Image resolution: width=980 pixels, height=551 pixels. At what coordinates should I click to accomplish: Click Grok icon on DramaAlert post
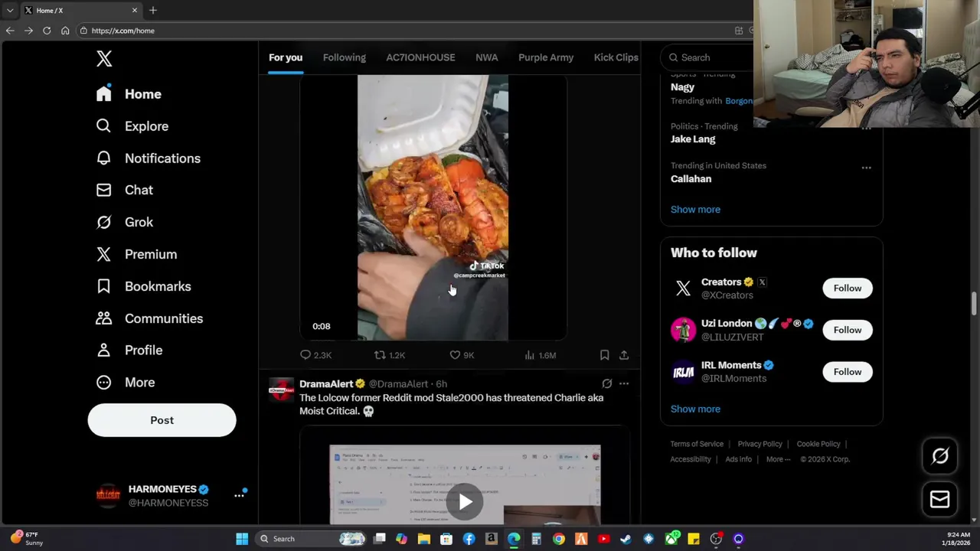point(606,383)
